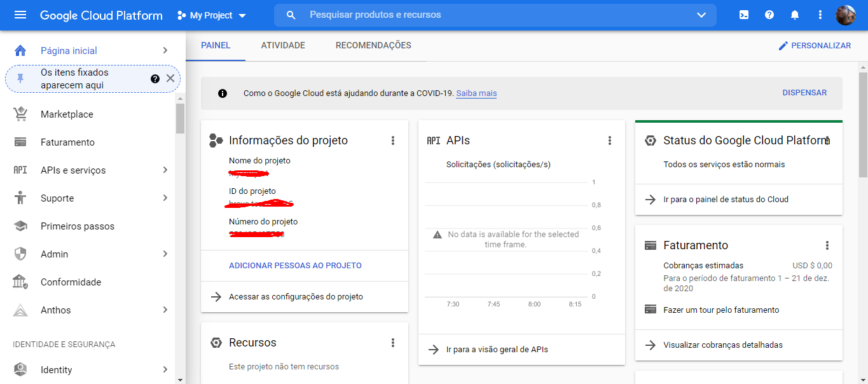Viewport: 868px width, 384px height.
Task: Click the Anthos triangle icon
Action: pyautogui.click(x=20, y=310)
